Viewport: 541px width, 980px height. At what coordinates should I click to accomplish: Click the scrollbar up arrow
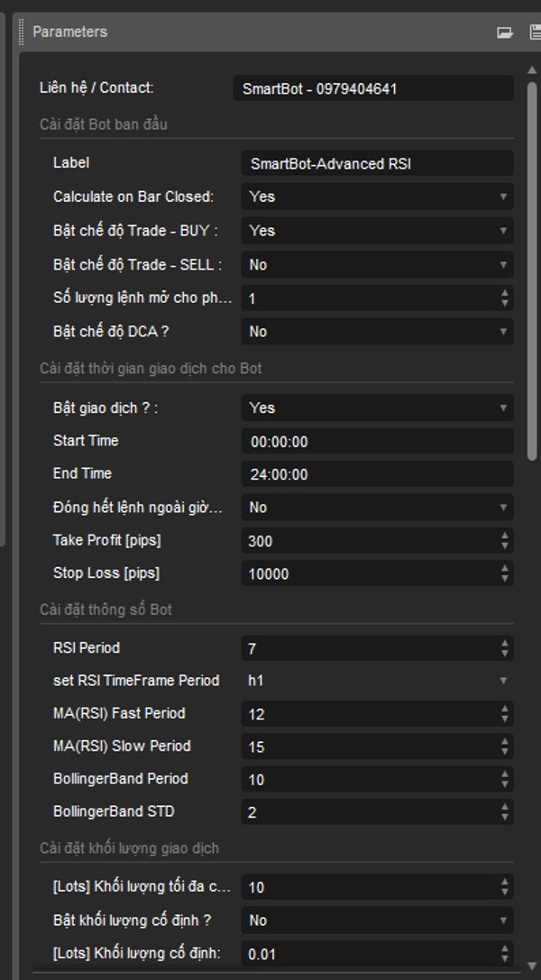pos(532,70)
